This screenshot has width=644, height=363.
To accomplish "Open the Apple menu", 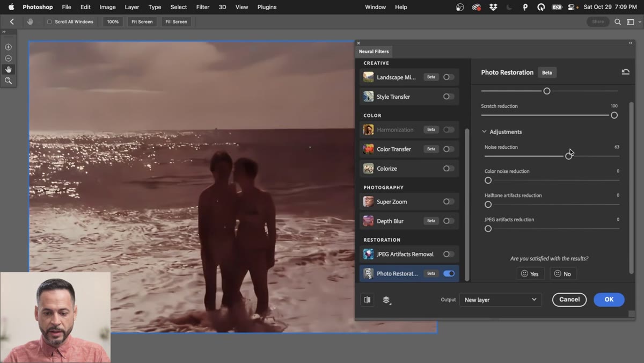I will click(11, 7).
